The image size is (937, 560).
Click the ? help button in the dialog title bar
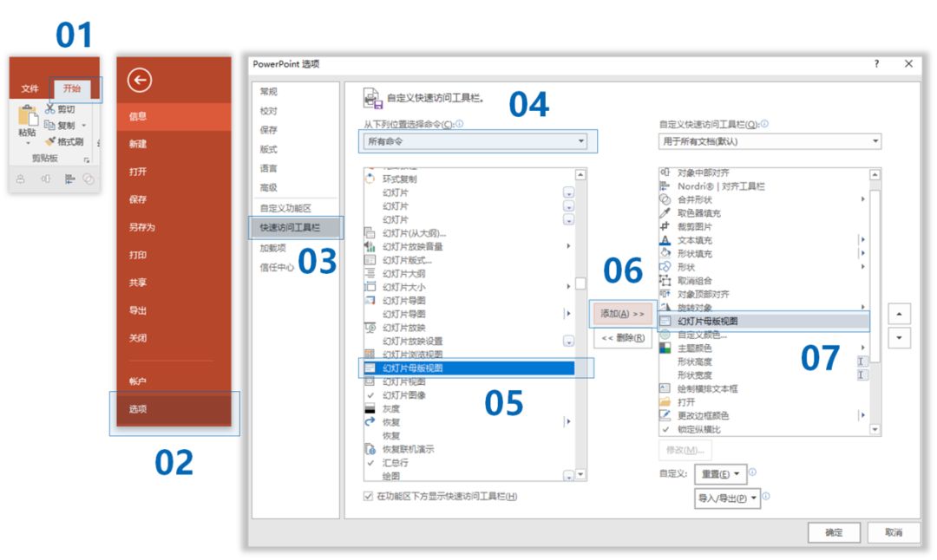coord(876,64)
